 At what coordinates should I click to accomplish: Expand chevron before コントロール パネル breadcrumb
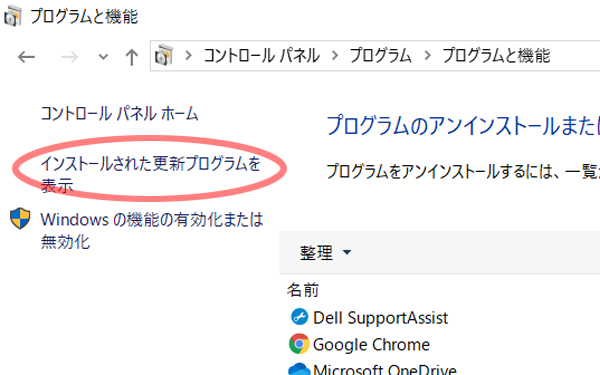pyautogui.click(x=188, y=56)
